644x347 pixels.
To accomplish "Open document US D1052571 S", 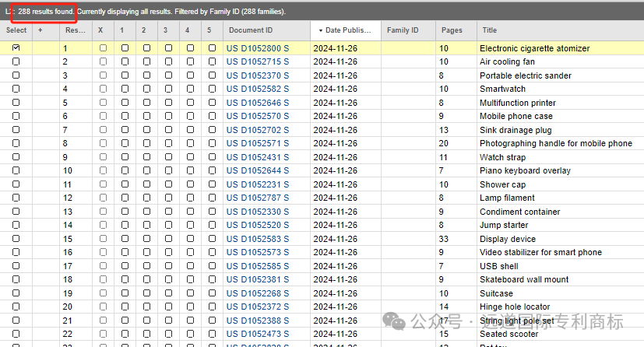I will (258, 144).
